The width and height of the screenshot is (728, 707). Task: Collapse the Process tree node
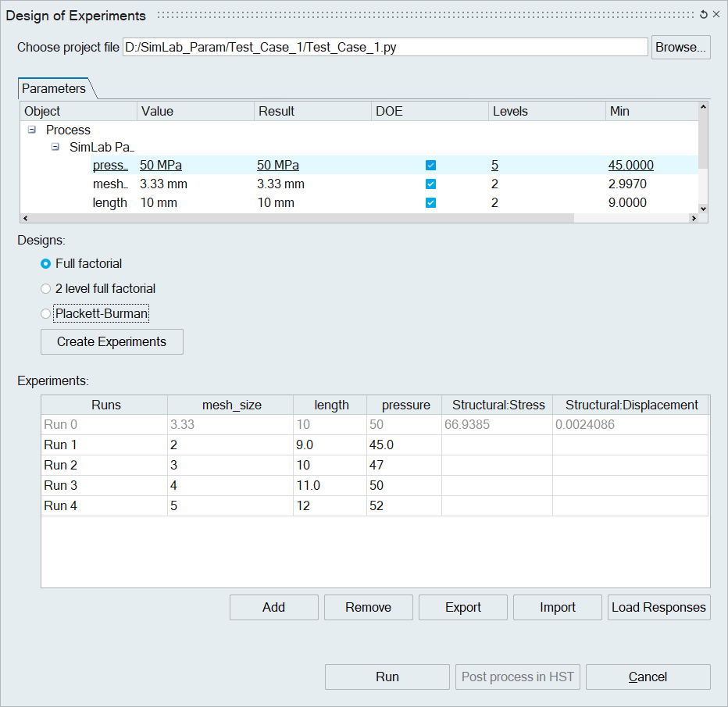click(32, 130)
